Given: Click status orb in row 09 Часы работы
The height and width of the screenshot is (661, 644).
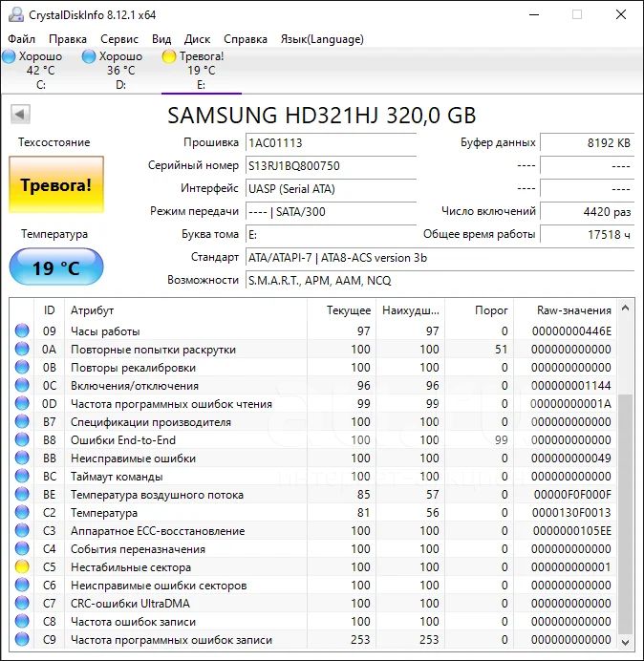Looking at the screenshot, I should pos(22,330).
